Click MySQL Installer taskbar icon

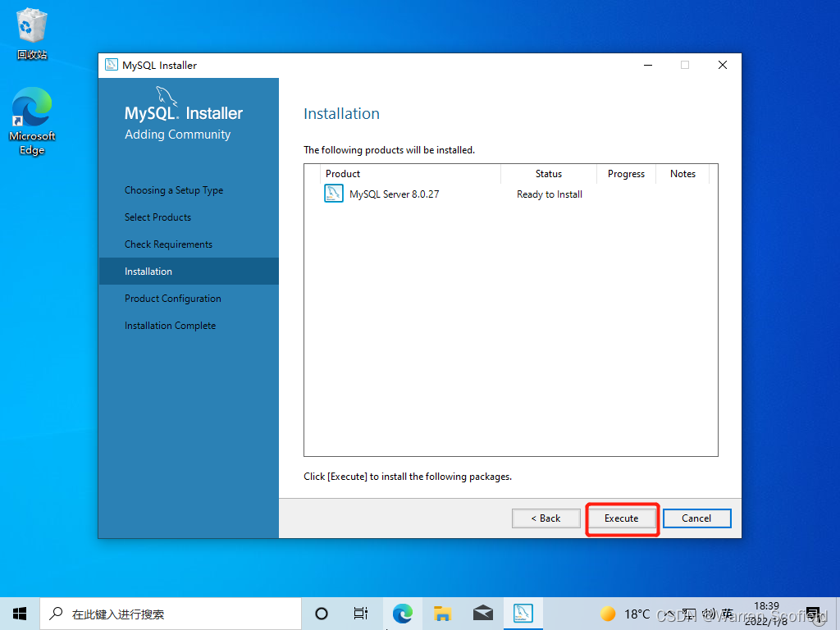point(523,614)
